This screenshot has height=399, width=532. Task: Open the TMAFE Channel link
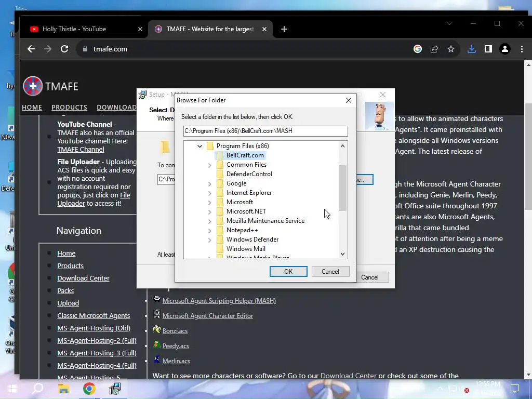tap(81, 149)
